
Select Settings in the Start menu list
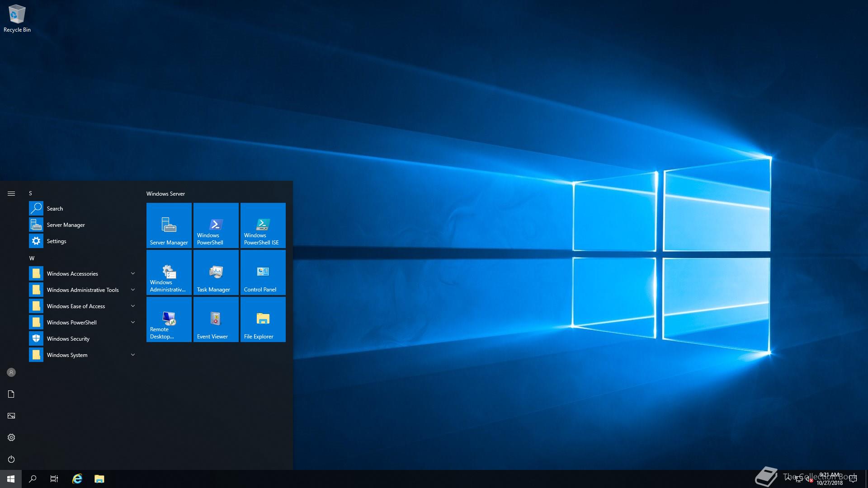(57, 241)
